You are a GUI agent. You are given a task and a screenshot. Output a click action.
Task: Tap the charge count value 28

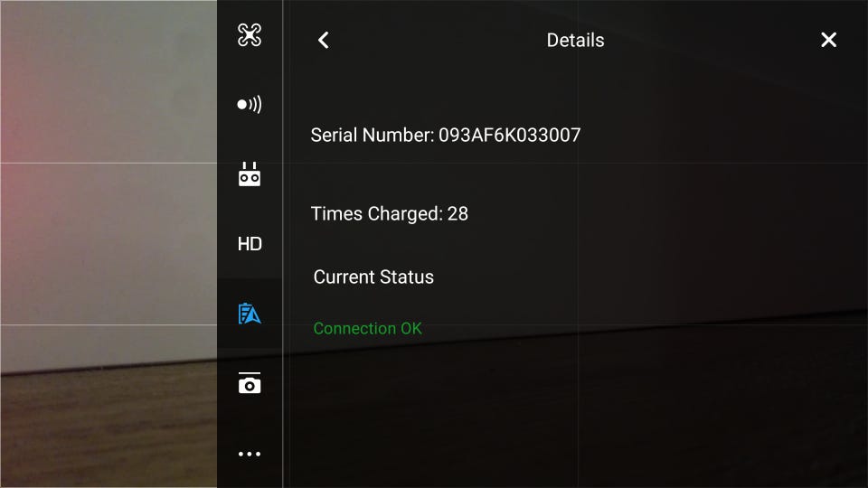tap(458, 213)
